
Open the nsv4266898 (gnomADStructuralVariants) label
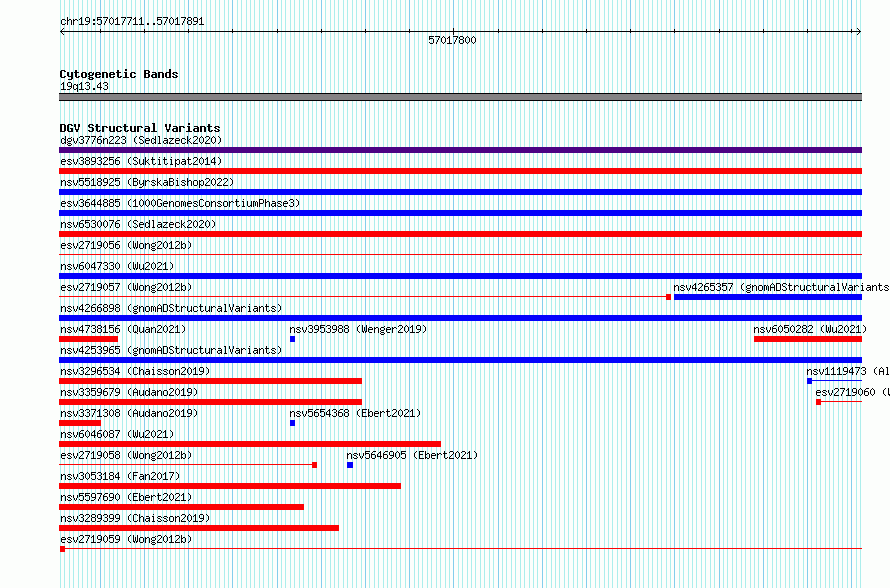click(171, 308)
